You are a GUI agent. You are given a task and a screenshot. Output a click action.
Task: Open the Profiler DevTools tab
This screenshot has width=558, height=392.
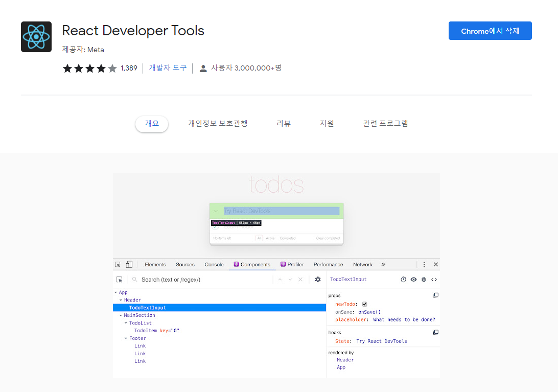pos(292,265)
